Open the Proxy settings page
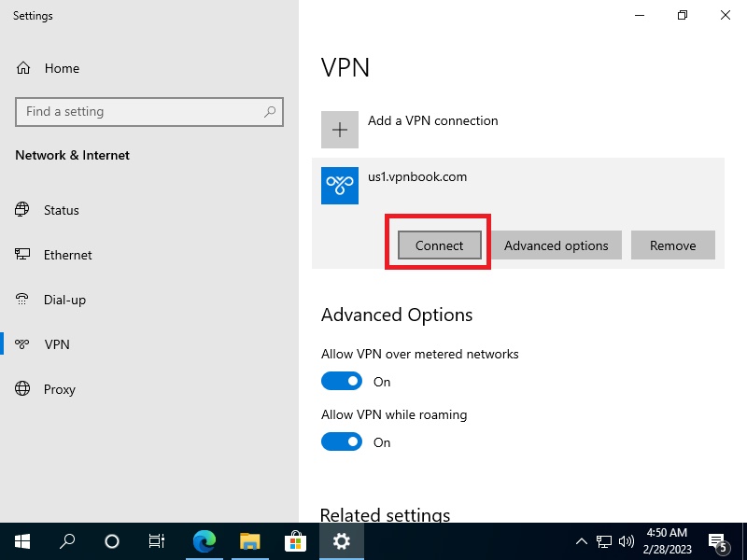 (x=59, y=389)
